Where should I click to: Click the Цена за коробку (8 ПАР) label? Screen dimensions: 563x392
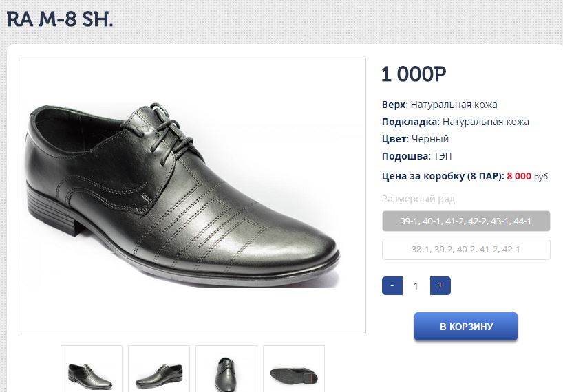coord(443,176)
